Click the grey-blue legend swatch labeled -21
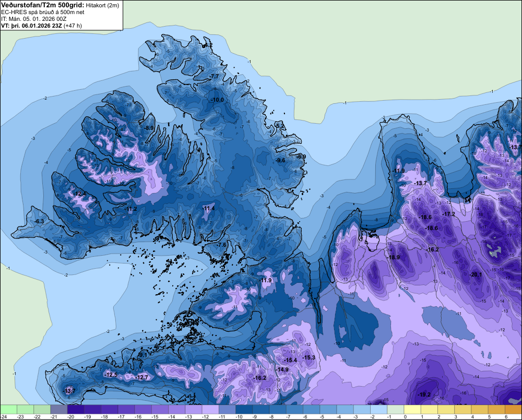This screenshot has width=522, height=420. click(59, 409)
